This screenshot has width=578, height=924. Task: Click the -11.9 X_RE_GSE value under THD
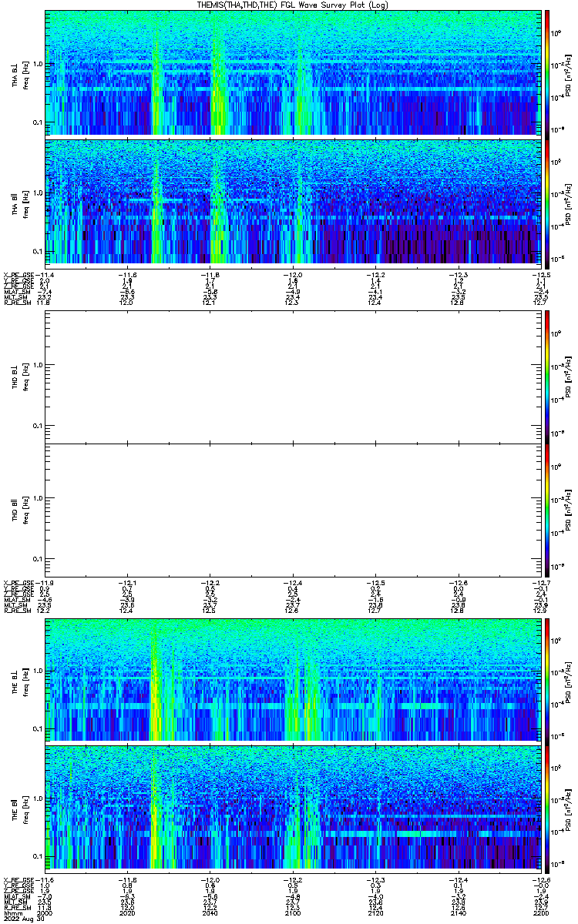point(46,581)
